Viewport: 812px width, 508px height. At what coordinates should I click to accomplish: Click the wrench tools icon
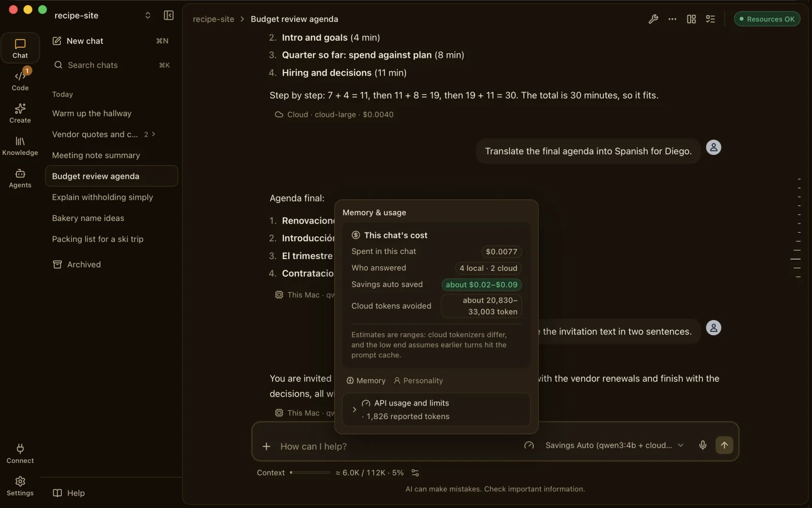pyautogui.click(x=653, y=19)
